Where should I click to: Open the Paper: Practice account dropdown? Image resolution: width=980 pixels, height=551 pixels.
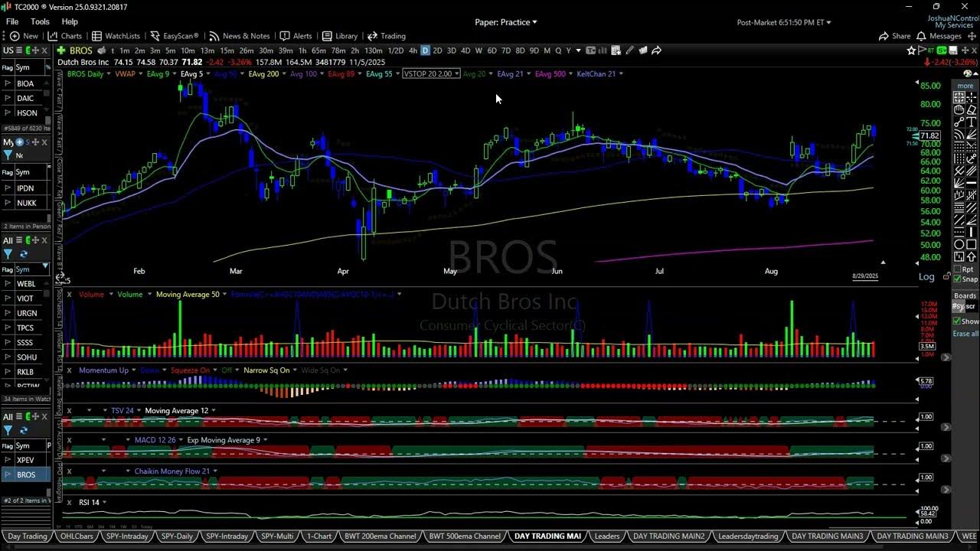pos(505,22)
